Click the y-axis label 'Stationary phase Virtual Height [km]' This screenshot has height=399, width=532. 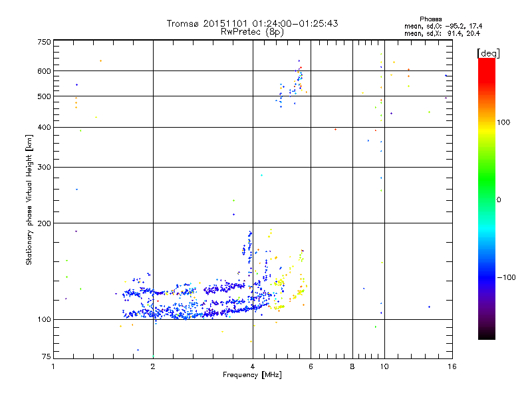pyautogui.click(x=29, y=200)
